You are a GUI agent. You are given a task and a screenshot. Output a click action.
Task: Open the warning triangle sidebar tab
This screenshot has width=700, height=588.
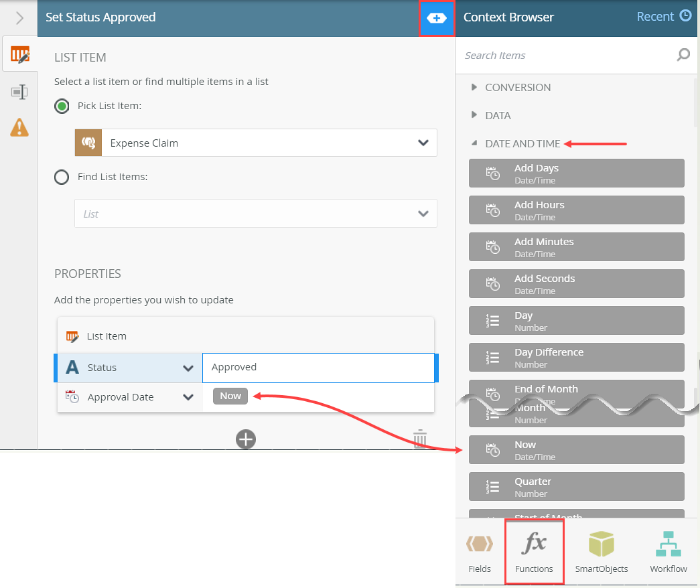[19, 127]
